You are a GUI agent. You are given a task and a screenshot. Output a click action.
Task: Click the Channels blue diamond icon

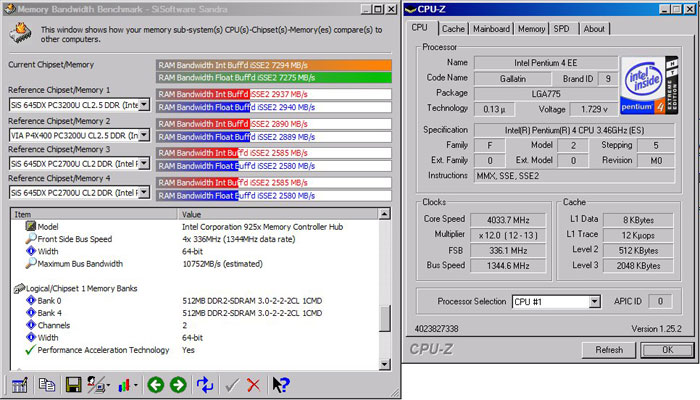click(31, 325)
